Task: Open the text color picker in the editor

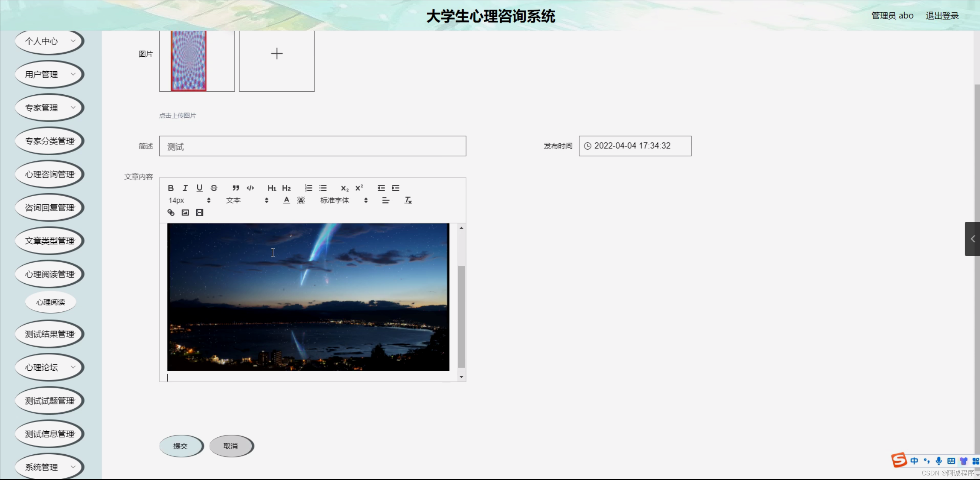Action: pyautogui.click(x=286, y=200)
